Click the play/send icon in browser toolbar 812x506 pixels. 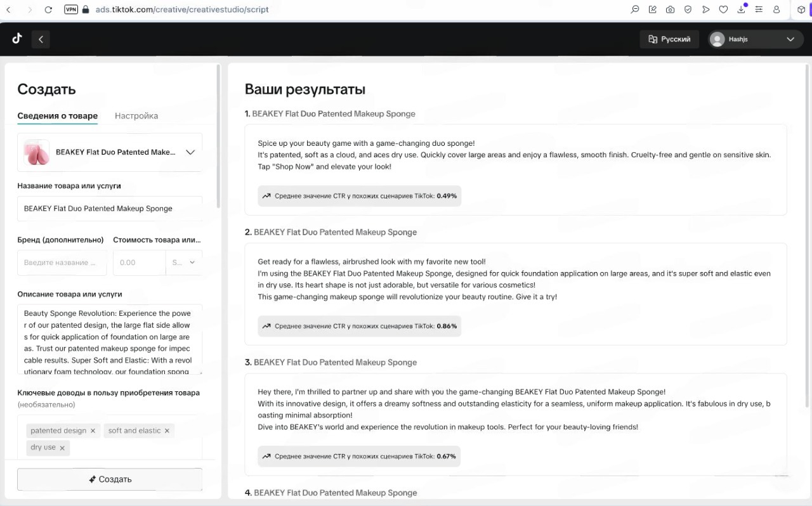click(706, 10)
